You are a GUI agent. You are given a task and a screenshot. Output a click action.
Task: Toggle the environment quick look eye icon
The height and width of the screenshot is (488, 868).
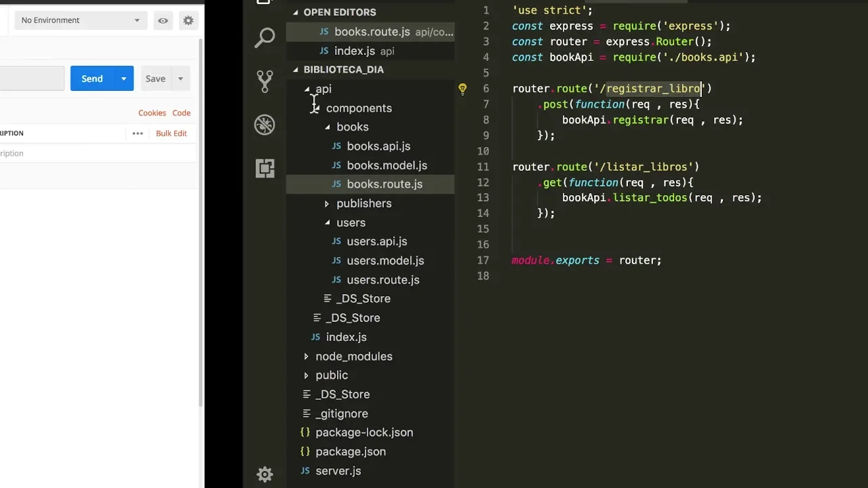[163, 20]
